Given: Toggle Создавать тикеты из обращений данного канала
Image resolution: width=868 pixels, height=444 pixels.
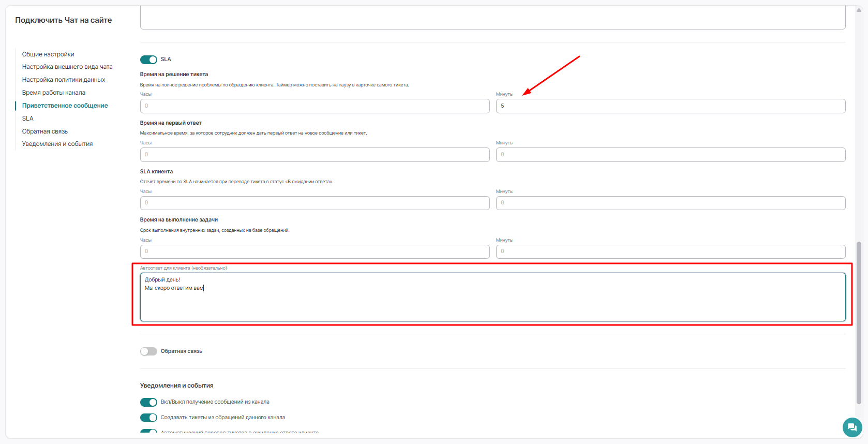Looking at the screenshot, I should pos(148,418).
